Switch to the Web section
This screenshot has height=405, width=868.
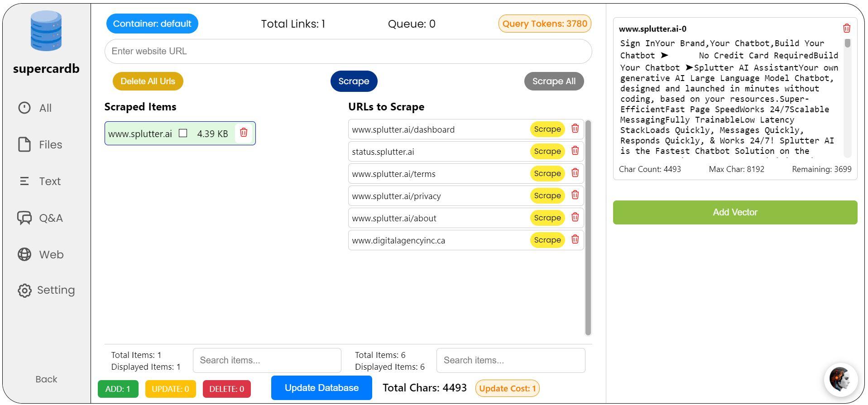tap(40, 254)
